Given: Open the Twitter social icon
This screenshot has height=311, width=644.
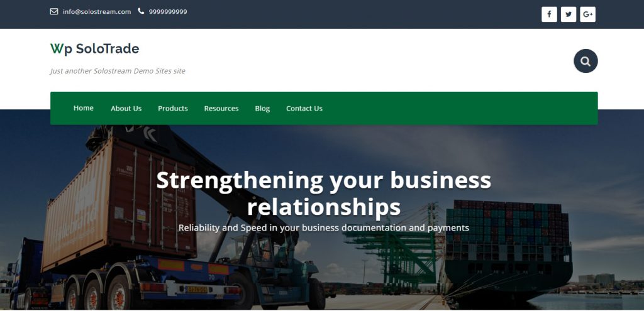Looking at the screenshot, I should [569, 14].
